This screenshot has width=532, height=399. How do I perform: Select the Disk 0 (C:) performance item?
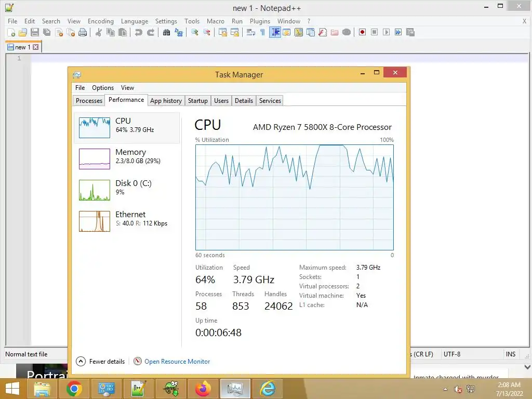pos(127,190)
